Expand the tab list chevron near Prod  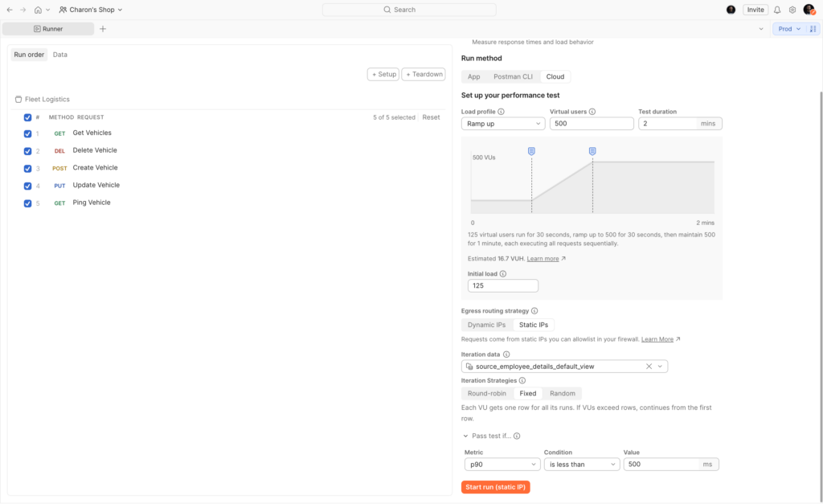pyautogui.click(x=761, y=29)
